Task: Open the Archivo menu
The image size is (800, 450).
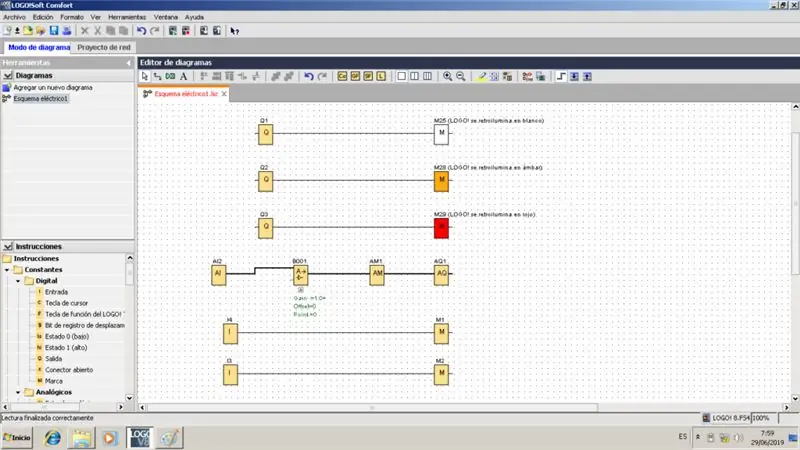Action: coord(14,17)
